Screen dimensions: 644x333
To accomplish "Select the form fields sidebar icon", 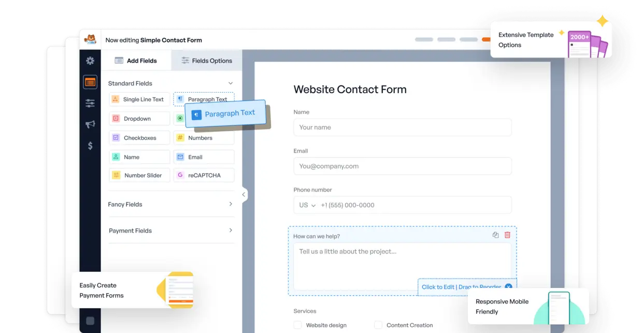I will (90, 82).
